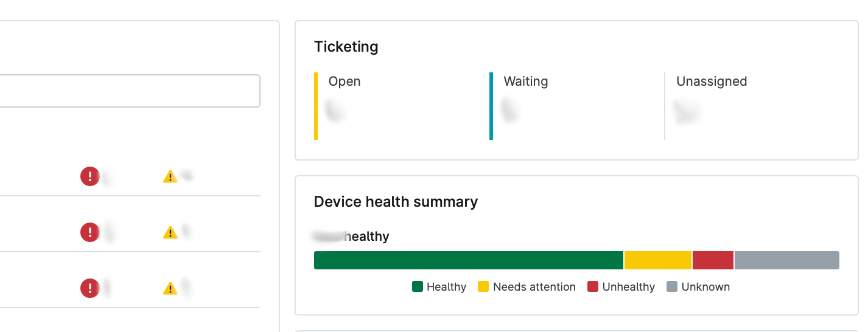Click the Device health summary heading
This screenshot has height=332, width=868.
[x=396, y=202]
